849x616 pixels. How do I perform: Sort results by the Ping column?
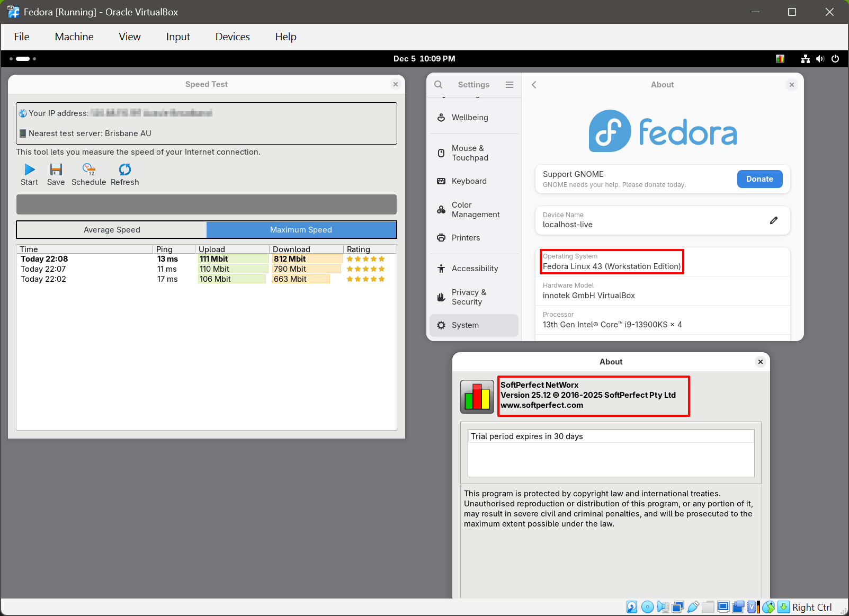[174, 249]
